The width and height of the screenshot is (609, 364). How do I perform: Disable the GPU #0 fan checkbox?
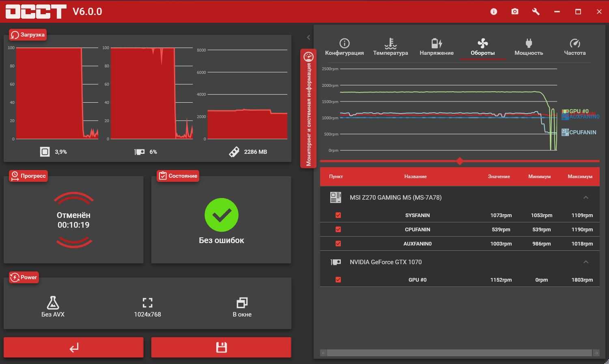point(338,280)
